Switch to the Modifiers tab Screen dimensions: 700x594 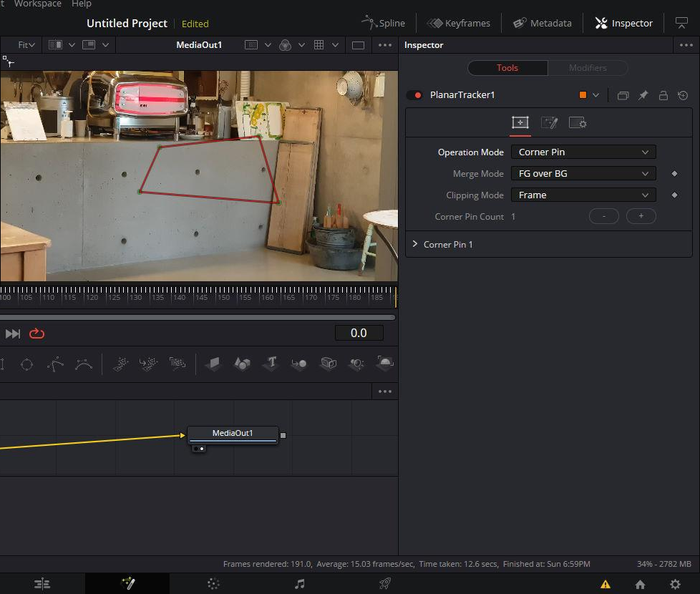tap(588, 68)
